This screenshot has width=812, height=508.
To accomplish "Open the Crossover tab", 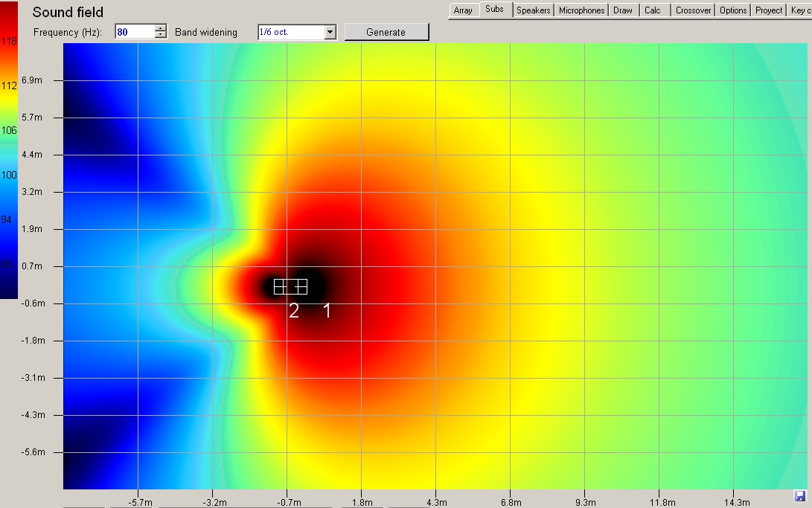I will 694,10.
